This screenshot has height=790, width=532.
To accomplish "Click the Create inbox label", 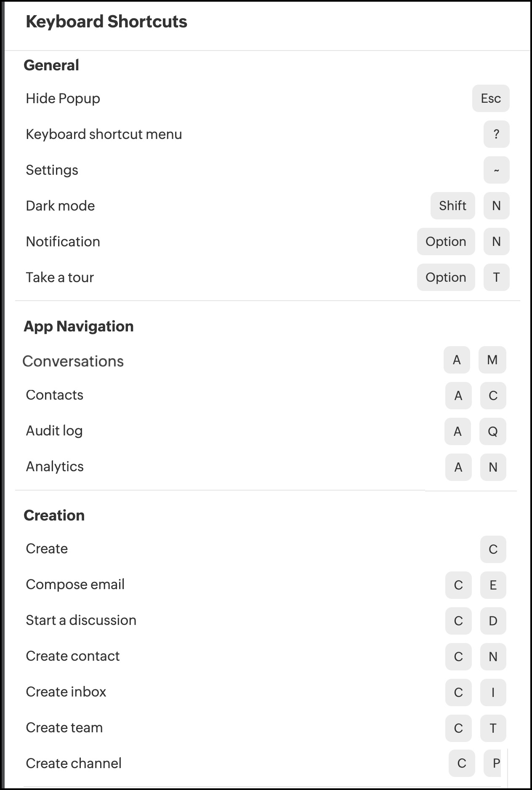I will tap(66, 692).
